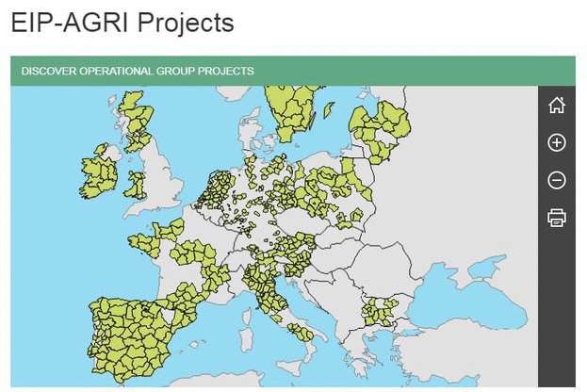Print the map using printer icon

556,218
